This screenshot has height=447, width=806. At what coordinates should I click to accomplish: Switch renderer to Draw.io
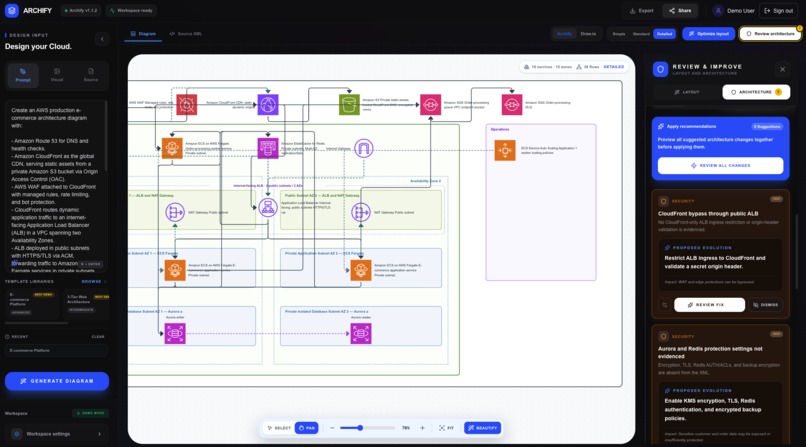pyautogui.click(x=588, y=34)
